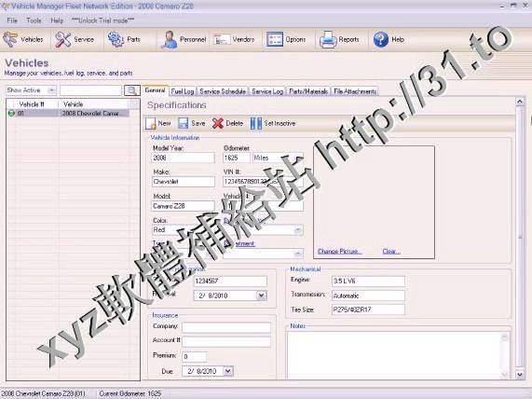Click the Make field showing Chevrolet

183,182
